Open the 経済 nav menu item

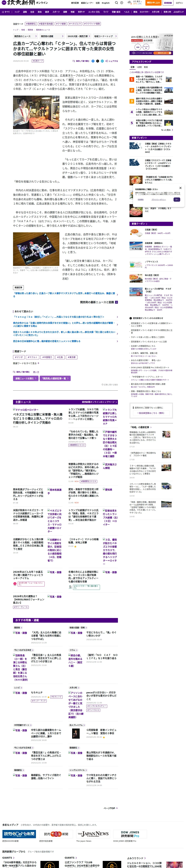[x=47, y=12]
